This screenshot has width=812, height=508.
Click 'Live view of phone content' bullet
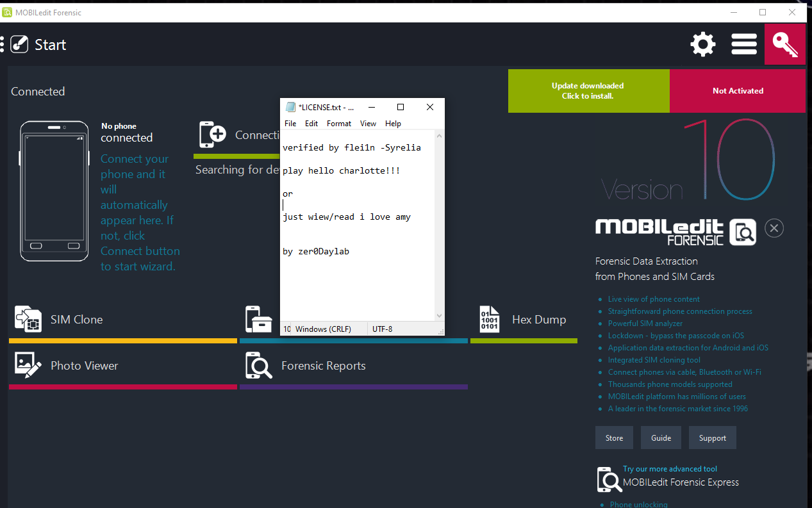point(654,299)
